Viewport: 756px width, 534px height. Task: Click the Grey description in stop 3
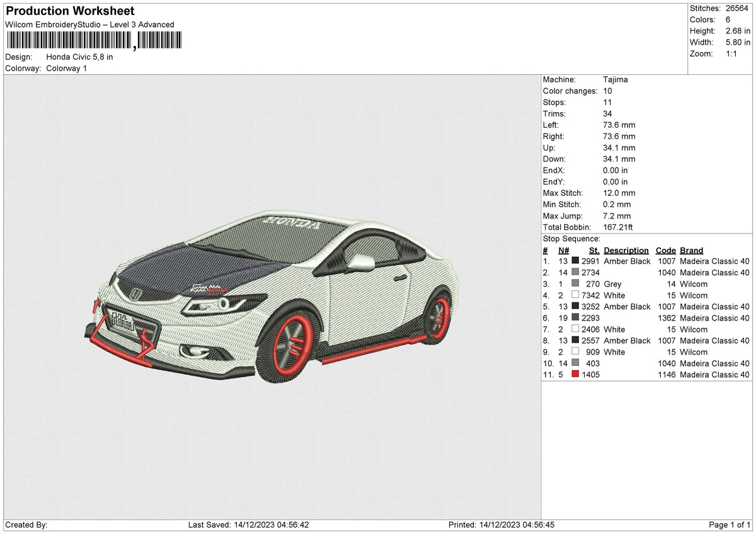click(x=612, y=284)
